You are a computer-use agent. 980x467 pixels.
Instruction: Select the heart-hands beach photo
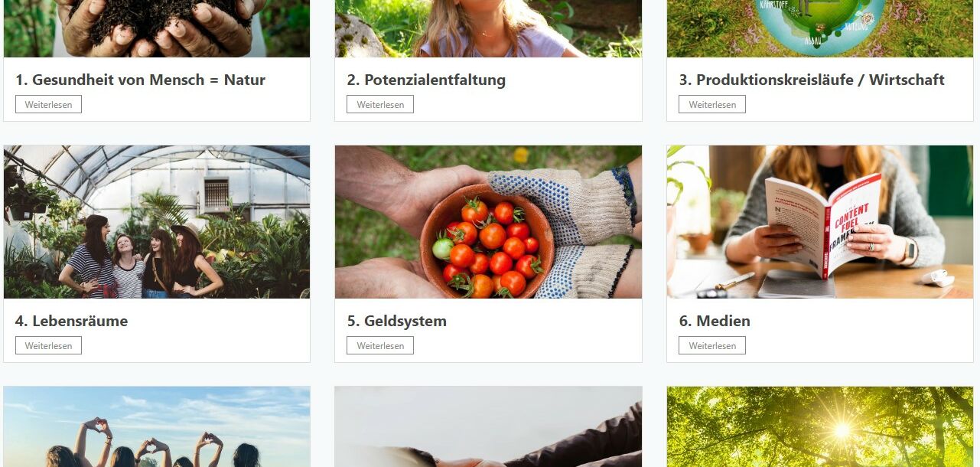pos(157,426)
